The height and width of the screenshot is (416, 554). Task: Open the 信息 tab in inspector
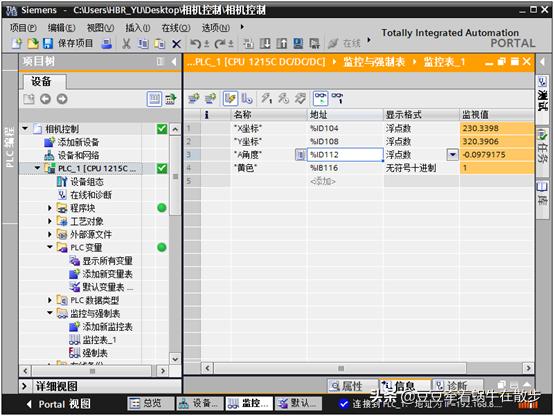[404, 386]
